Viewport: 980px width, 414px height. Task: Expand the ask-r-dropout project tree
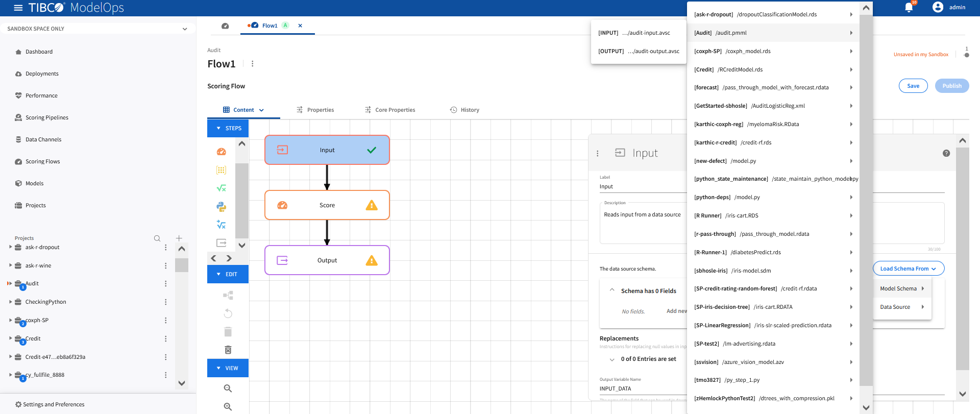coord(11,247)
